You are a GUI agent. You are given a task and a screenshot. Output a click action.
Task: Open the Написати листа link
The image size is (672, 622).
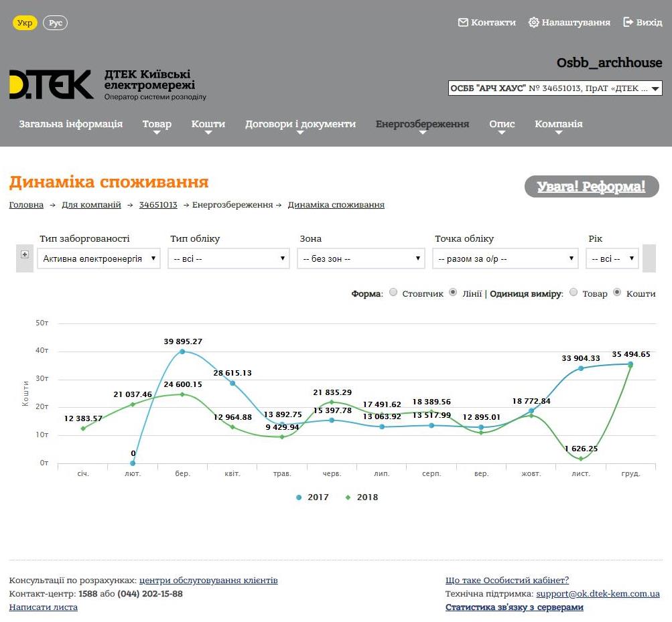click(x=44, y=607)
